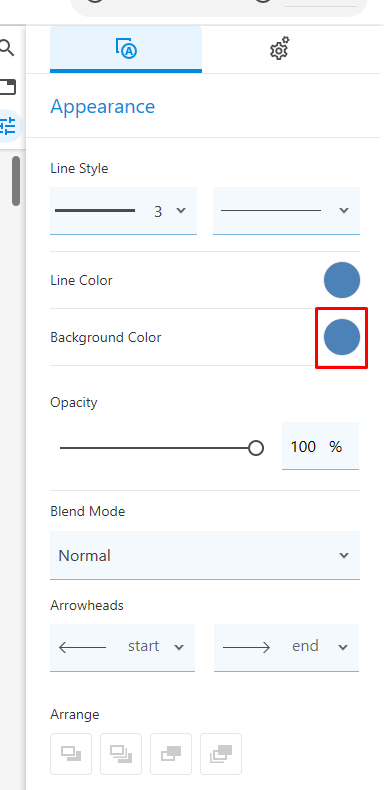Click the search magnifier icon in sidebar
Image resolution: width=384 pixels, height=790 pixels.
coord(7,48)
